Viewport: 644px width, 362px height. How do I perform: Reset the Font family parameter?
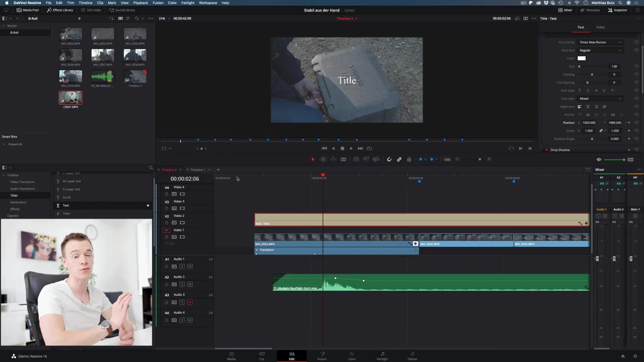(x=636, y=42)
